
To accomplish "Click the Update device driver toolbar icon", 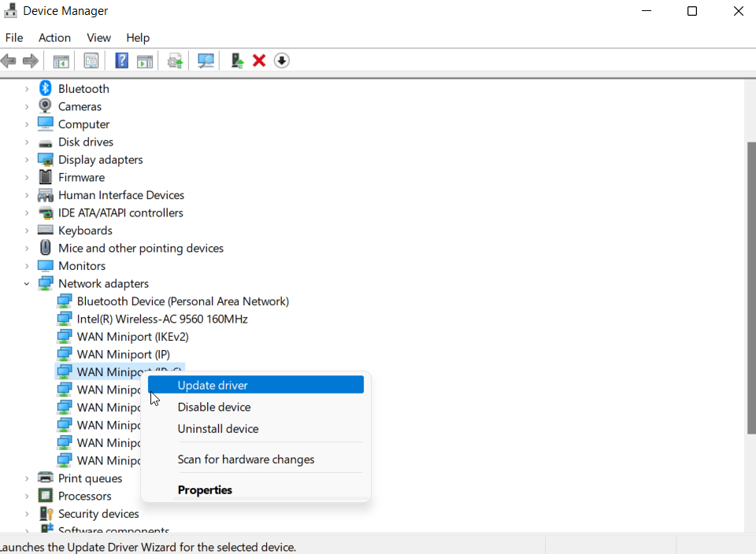I will [x=175, y=61].
